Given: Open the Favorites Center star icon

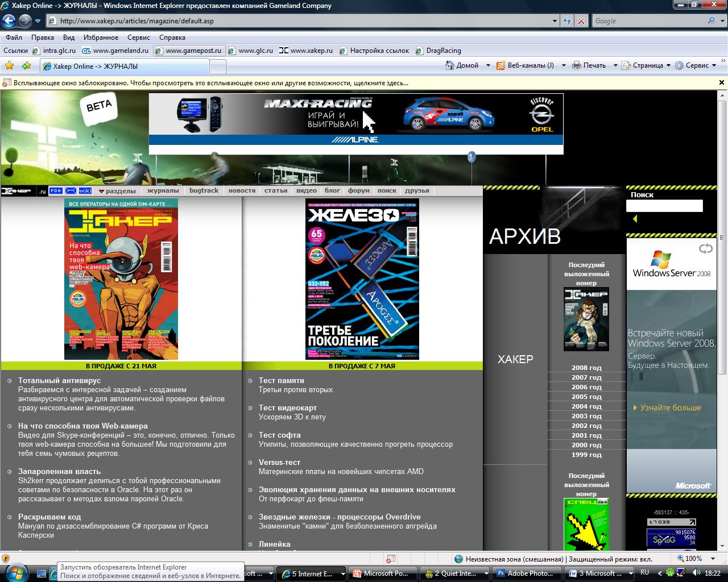Looking at the screenshot, I should coord(9,66).
